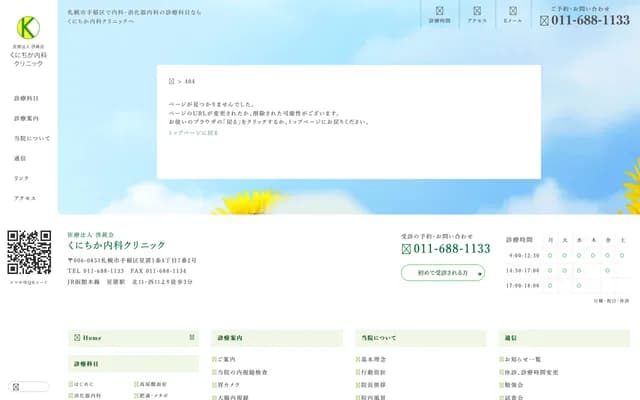The width and height of the screenshot is (640, 400).
Task: Open the ご案内 footer link
Action: 227,359
